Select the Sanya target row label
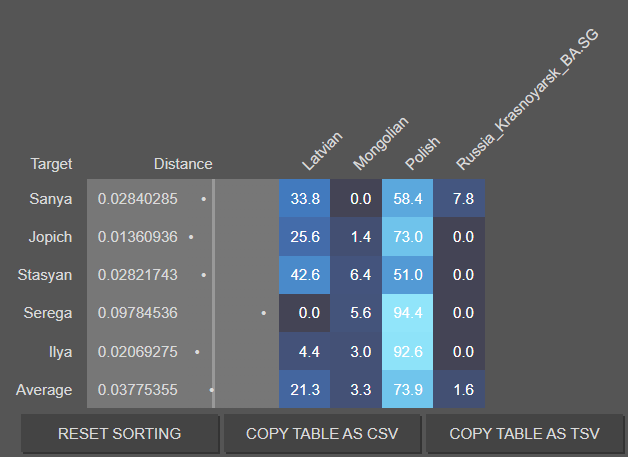The width and height of the screenshot is (628, 457). coord(51,199)
